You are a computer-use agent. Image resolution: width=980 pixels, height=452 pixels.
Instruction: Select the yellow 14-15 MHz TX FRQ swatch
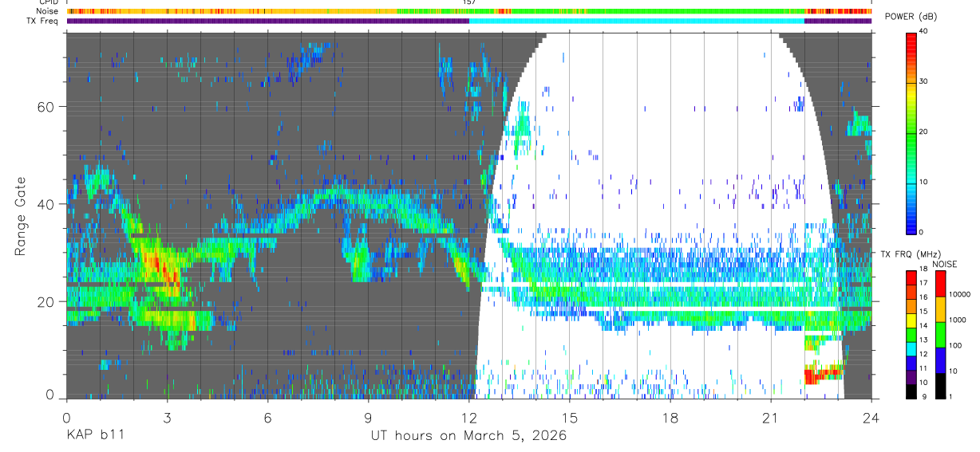[911, 320]
